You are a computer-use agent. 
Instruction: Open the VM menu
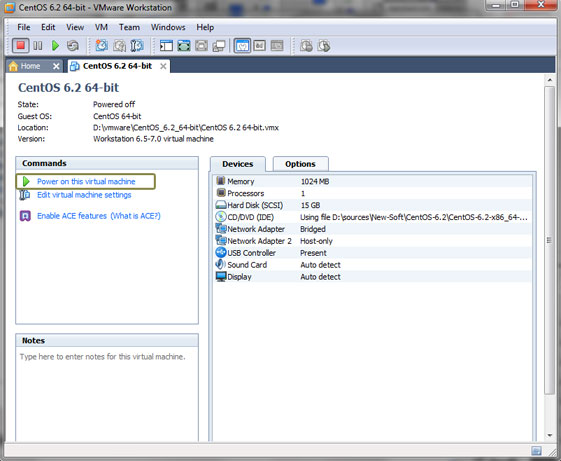click(101, 27)
